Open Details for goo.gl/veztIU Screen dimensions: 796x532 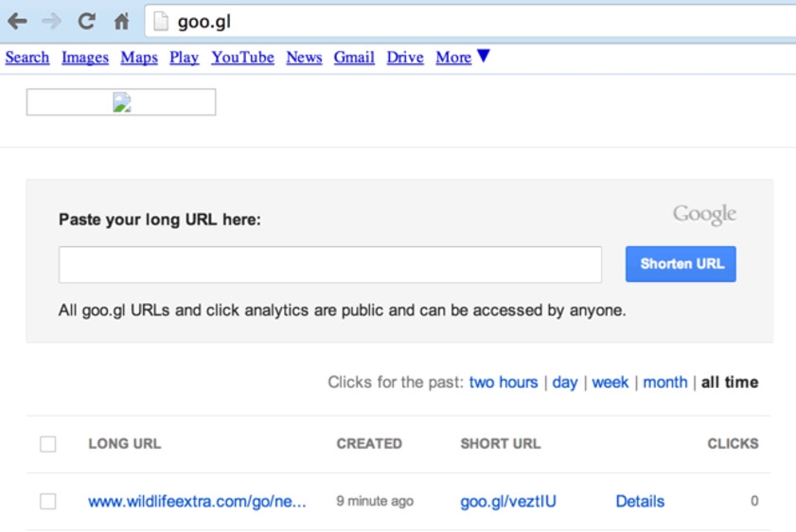(640, 502)
